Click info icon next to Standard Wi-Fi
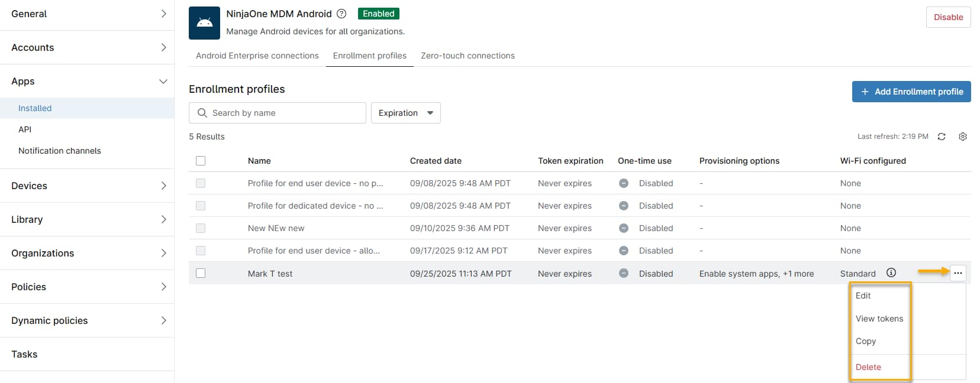This screenshot has width=980, height=383. pyautogui.click(x=891, y=272)
